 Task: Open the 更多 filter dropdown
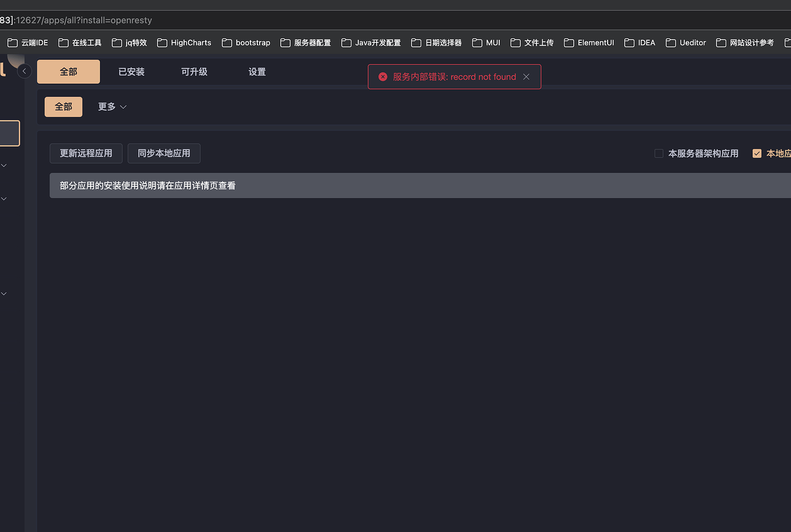(x=112, y=107)
